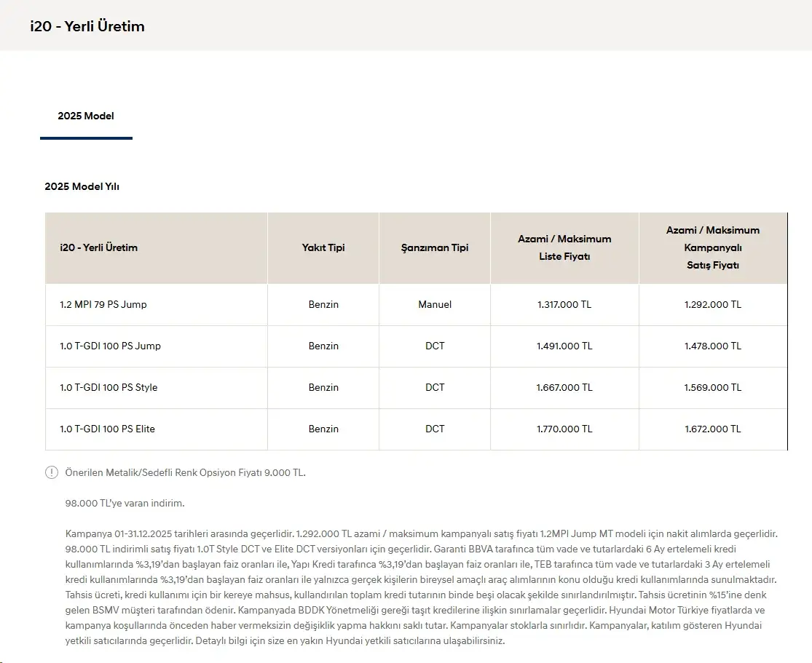This screenshot has width=812, height=663.
Task: Click the 'Şanzıman Tipi' column header
Action: [x=435, y=247]
